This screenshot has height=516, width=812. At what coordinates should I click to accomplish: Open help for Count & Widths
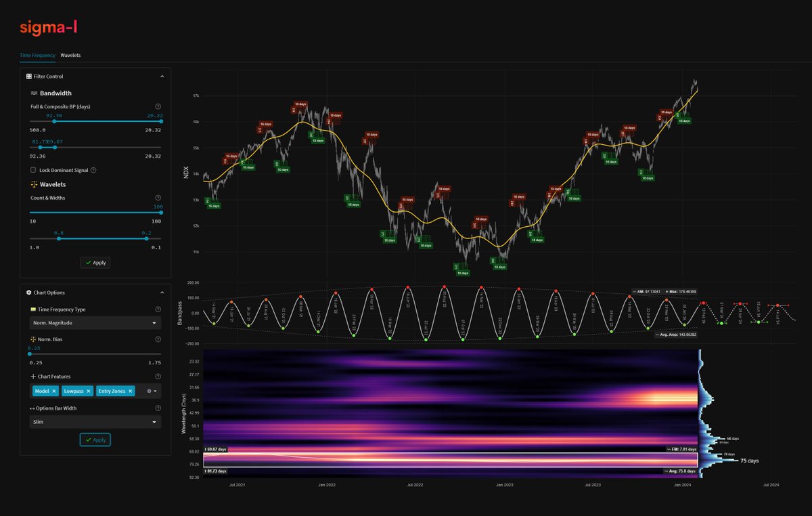[158, 198]
